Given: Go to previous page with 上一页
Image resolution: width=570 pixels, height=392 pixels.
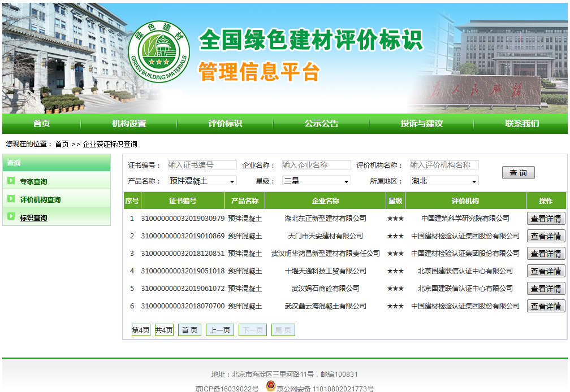Looking at the screenshot, I should pyautogui.click(x=220, y=330).
